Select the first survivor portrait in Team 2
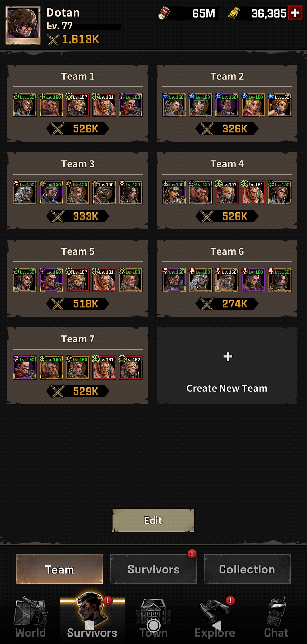 pos(174,105)
